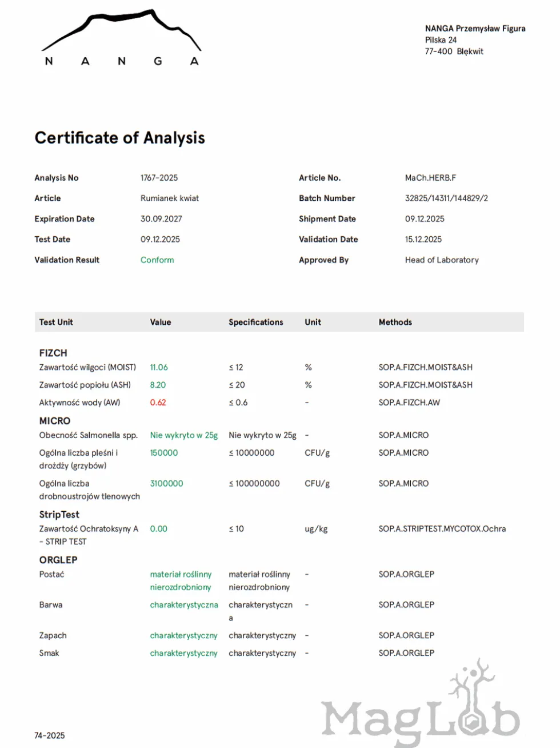This screenshot has height=748, width=560.
Task: Click the "Test Unit" column header
Action: (x=56, y=323)
